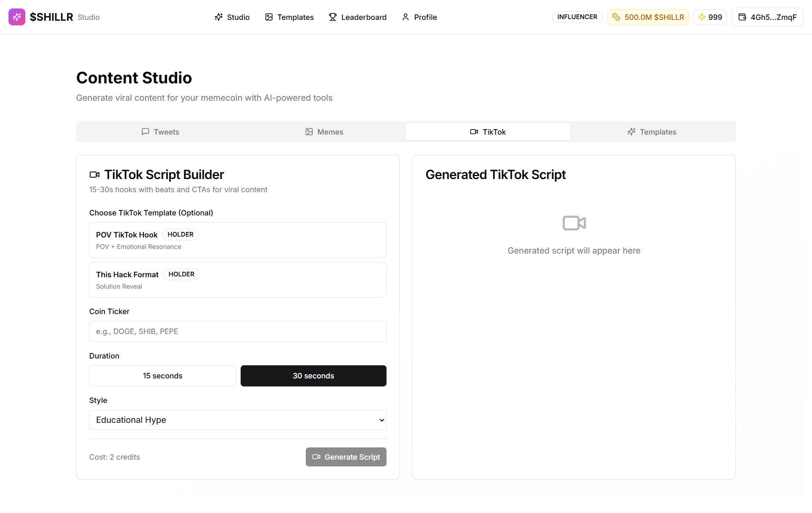Click the image icon next to Templates in navbar
Image resolution: width=812 pixels, height=513 pixels.
[269, 17]
